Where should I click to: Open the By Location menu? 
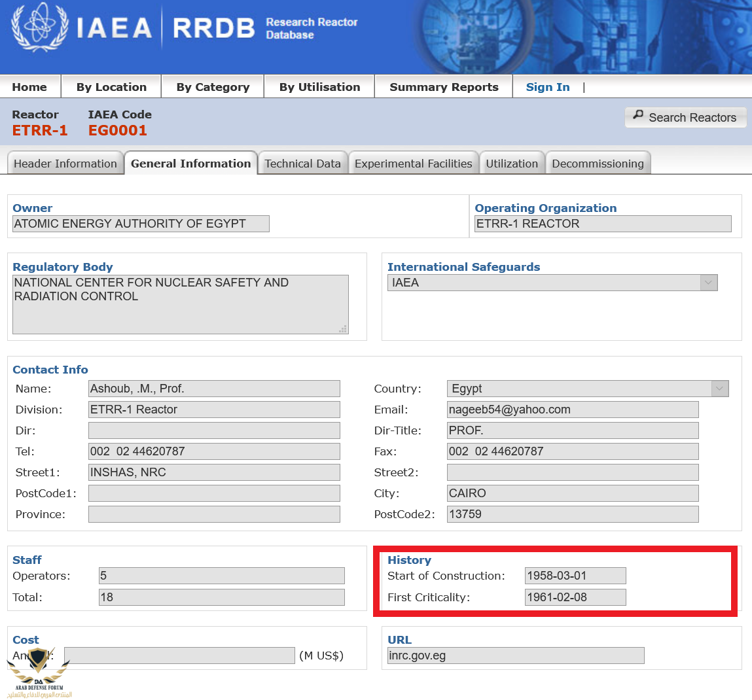(111, 87)
